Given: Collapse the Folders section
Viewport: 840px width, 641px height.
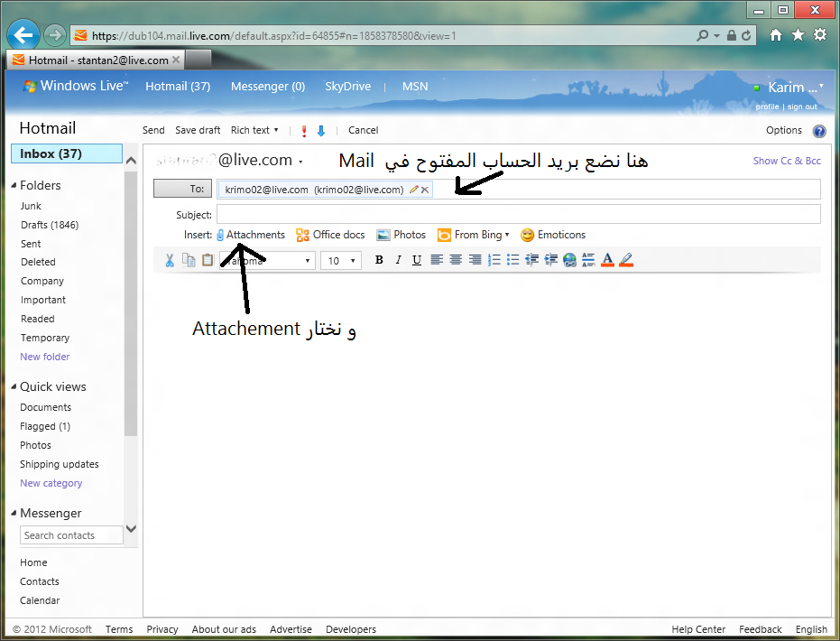Looking at the screenshot, I should click(14, 185).
